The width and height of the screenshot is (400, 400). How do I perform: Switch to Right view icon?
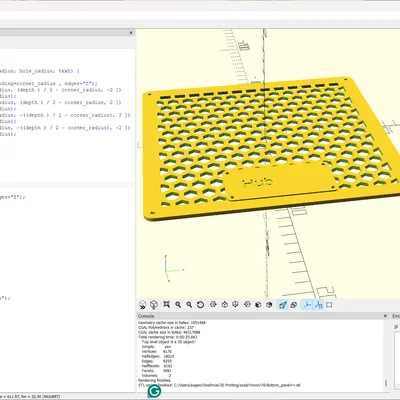213,304
